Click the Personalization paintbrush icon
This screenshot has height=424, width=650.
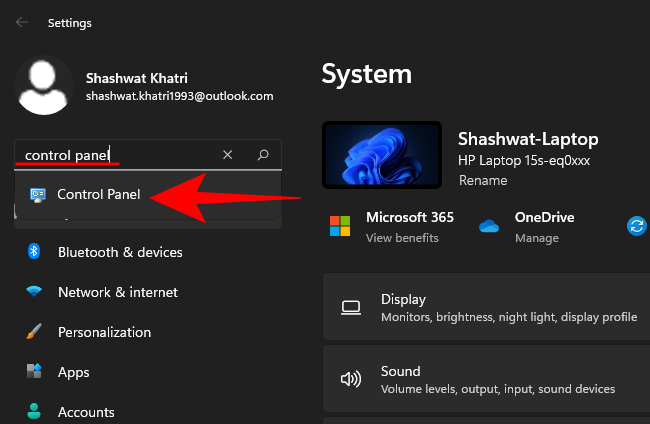click(x=35, y=332)
